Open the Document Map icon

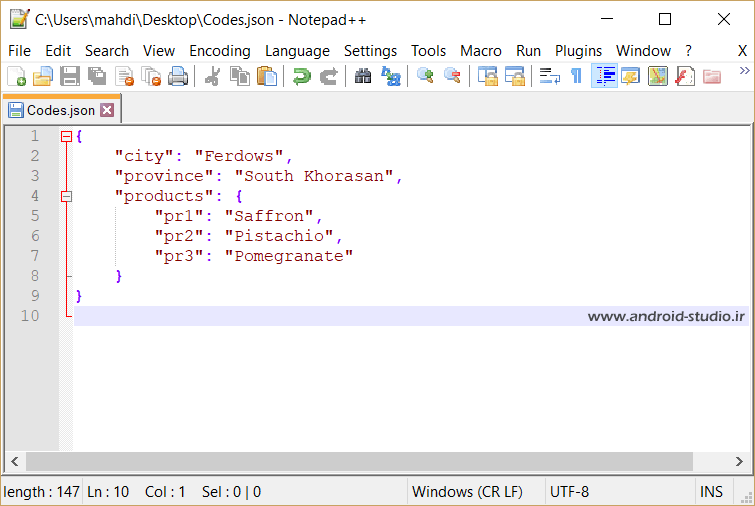(657, 76)
